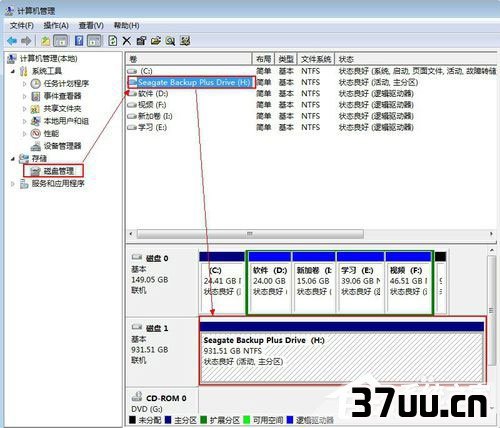
Task: Click the 状态 column header
Action: (x=416, y=59)
